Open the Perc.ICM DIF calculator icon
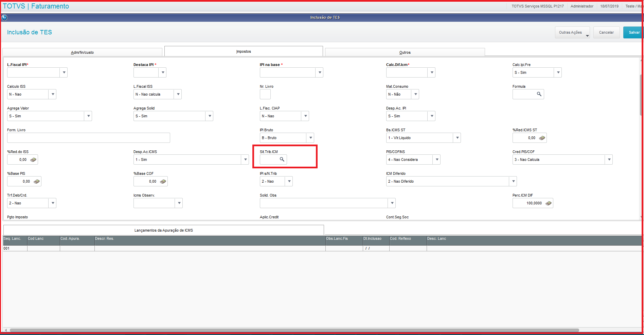Viewport: 644px width, 335px height. [x=549, y=203]
